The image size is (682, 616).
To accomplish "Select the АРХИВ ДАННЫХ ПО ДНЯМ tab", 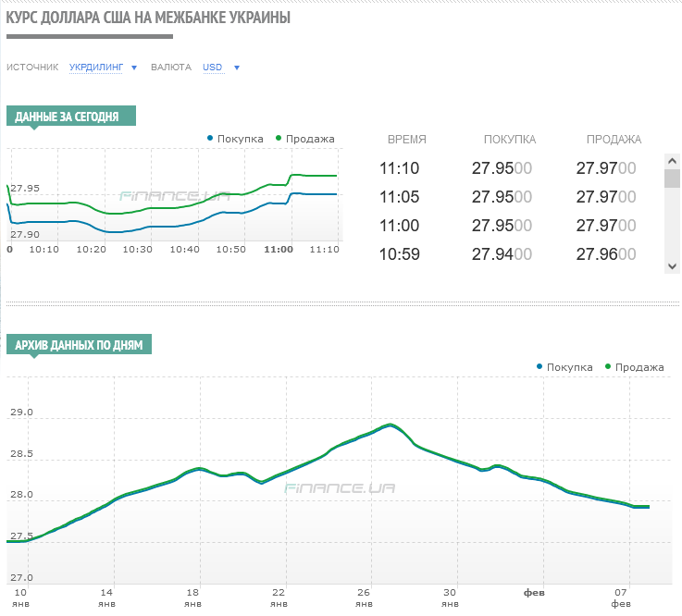I will click(79, 345).
